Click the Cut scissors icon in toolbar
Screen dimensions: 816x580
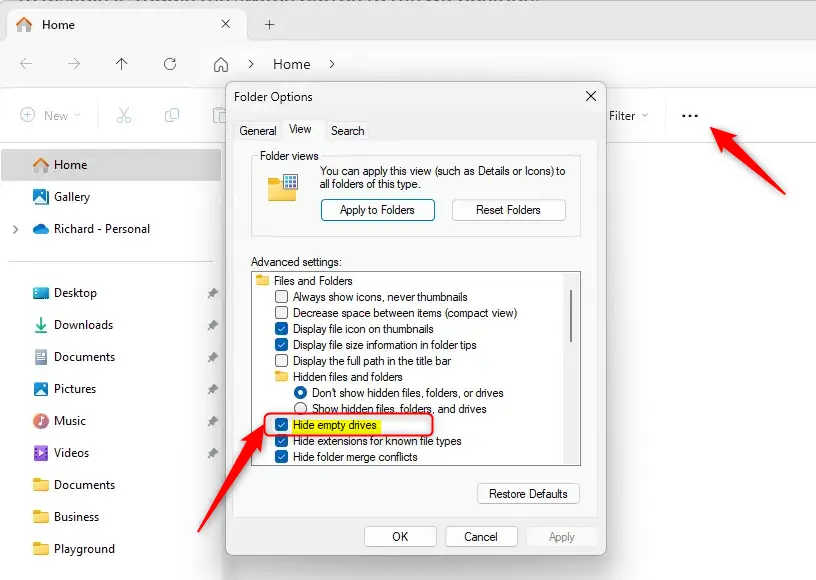pyautogui.click(x=124, y=116)
